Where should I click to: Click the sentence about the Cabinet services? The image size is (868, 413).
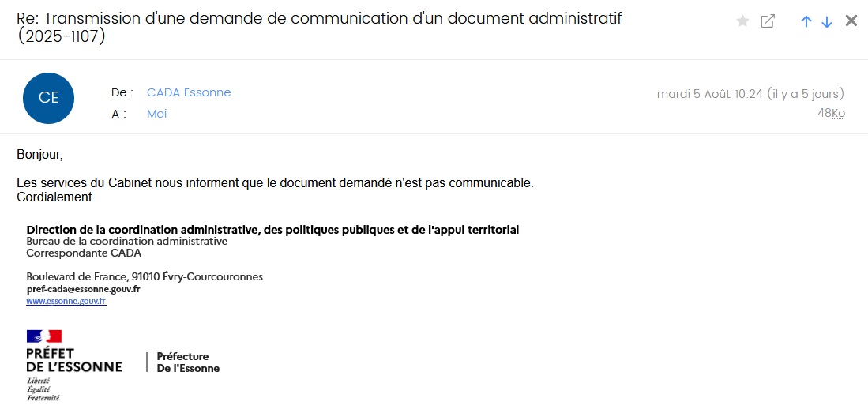tap(275, 183)
